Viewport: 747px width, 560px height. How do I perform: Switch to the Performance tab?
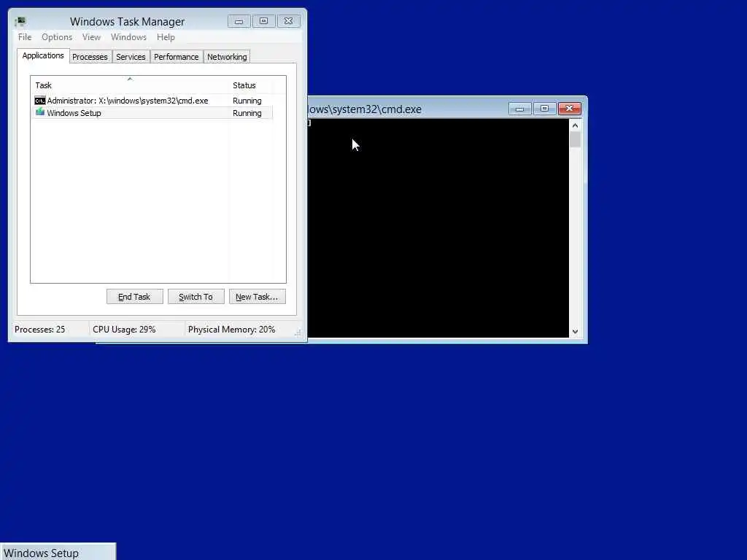pyautogui.click(x=177, y=57)
